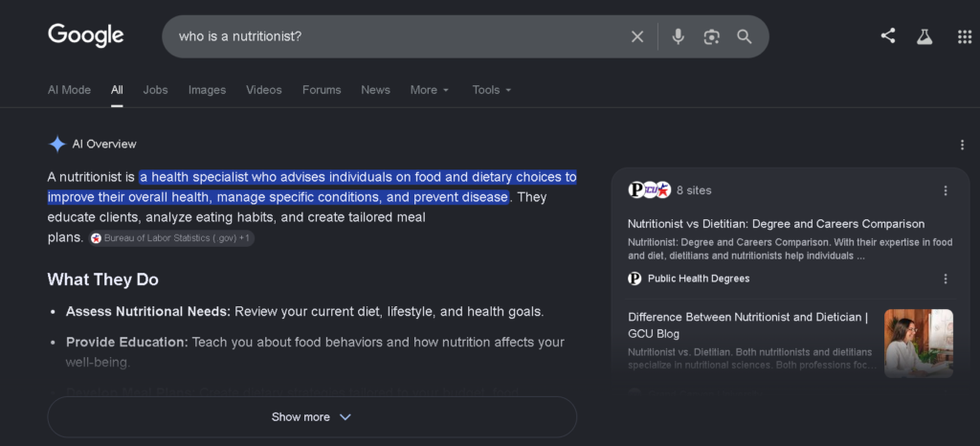Open the Tools dropdown

[x=492, y=90]
